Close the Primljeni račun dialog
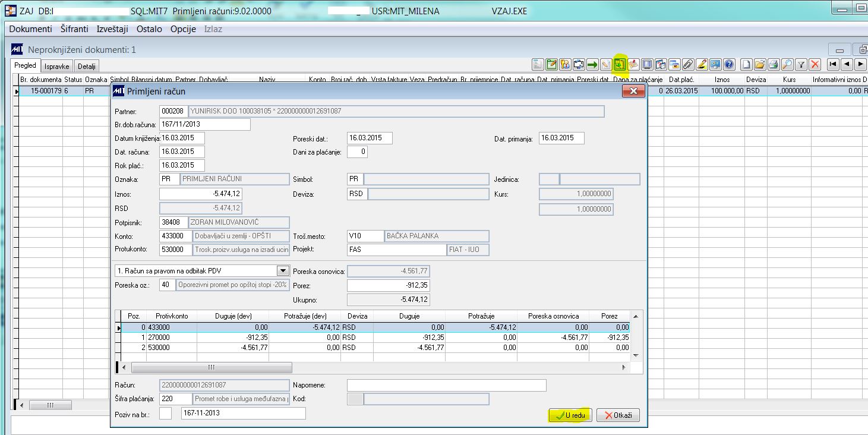This screenshot has width=868, height=435. coord(633,91)
